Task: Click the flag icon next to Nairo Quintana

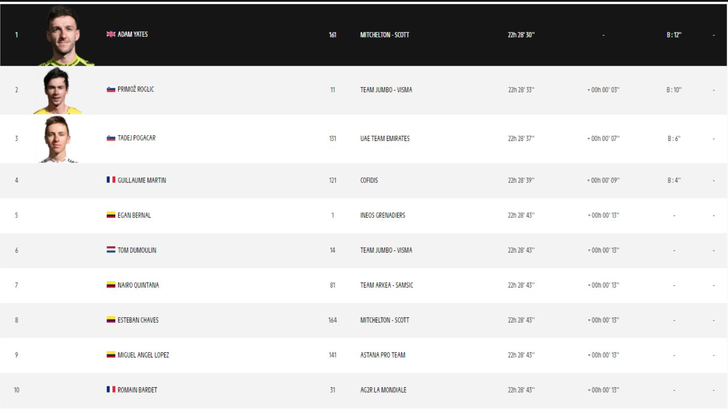Action: click(111, 285)
